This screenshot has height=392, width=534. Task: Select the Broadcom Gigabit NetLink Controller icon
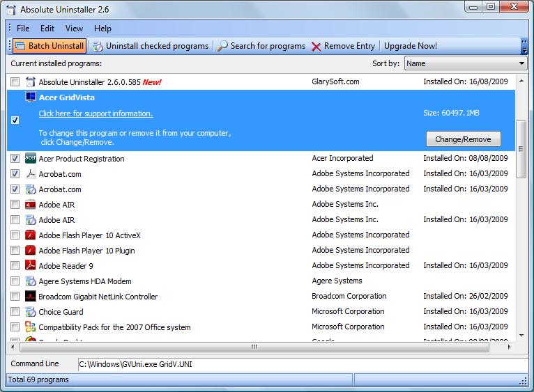31,297
